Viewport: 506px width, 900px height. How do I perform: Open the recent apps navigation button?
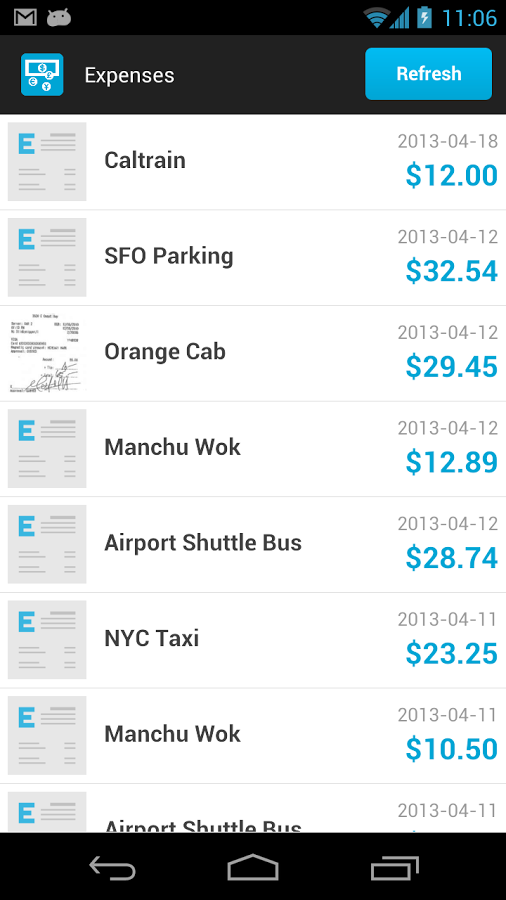pos(394,867)
